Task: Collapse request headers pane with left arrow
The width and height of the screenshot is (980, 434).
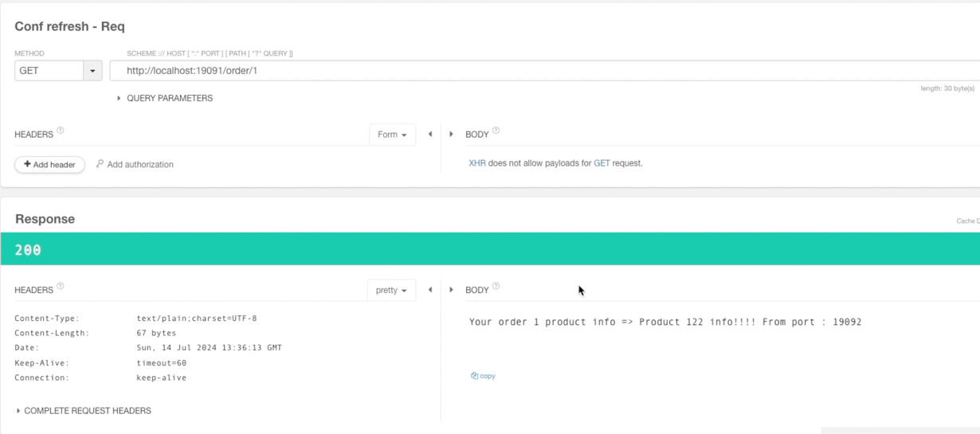Action: 430,134
